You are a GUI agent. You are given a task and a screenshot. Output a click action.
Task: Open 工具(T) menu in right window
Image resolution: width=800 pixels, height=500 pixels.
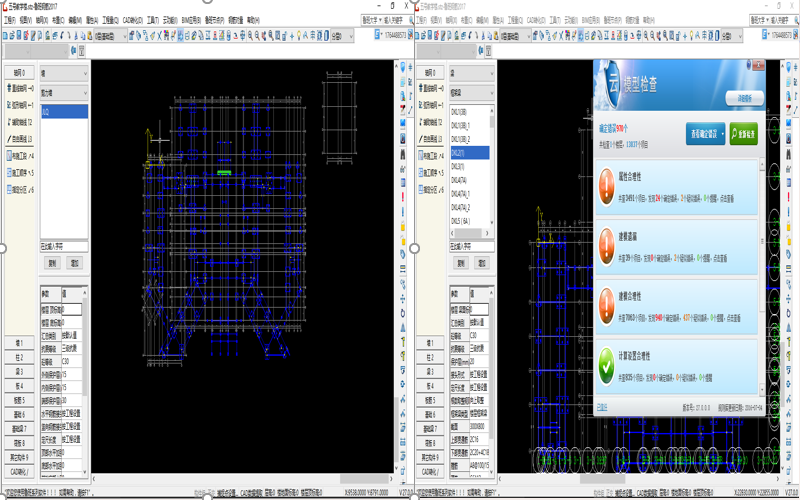[555, 20]
